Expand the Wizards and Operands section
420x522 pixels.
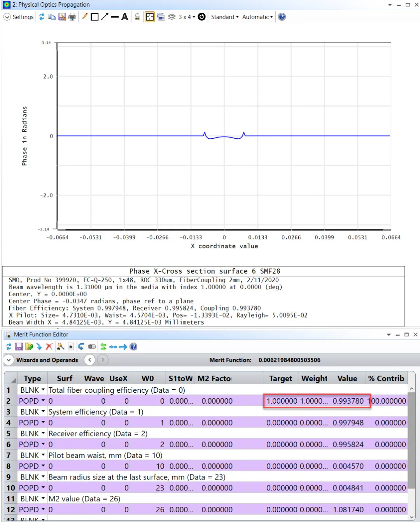tap(9, 360)
